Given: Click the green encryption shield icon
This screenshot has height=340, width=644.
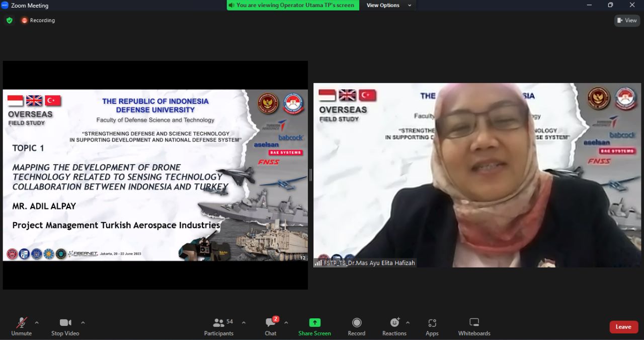Looking at the screenshot, I should click(10, 21).
